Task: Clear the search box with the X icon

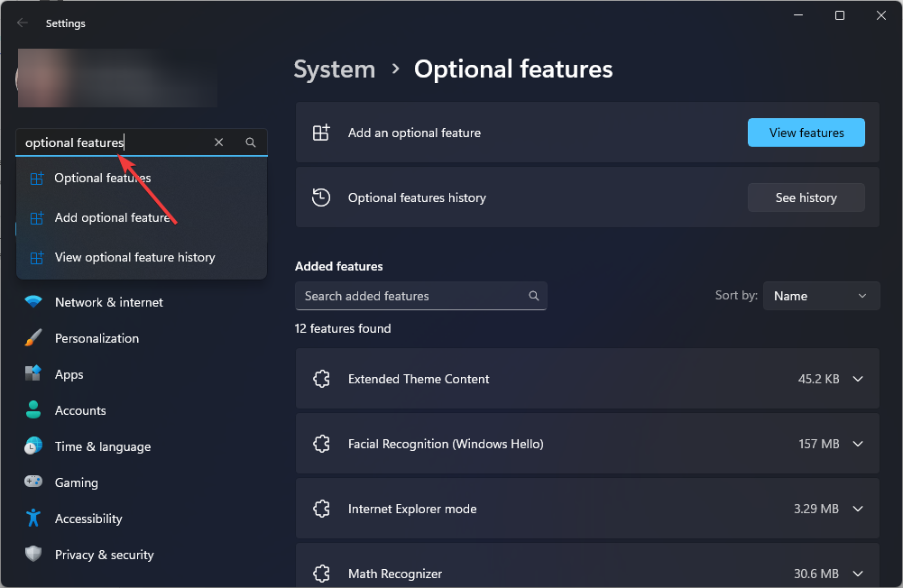Action: [x=218, y=142]
